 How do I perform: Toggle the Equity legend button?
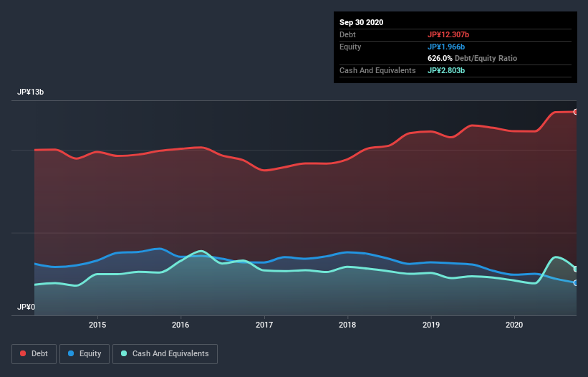(85, 354)
